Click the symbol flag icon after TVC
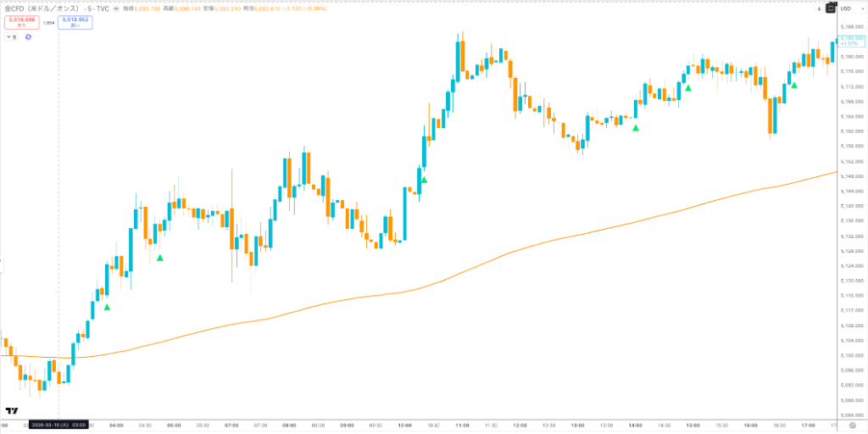 coord(117,9)
